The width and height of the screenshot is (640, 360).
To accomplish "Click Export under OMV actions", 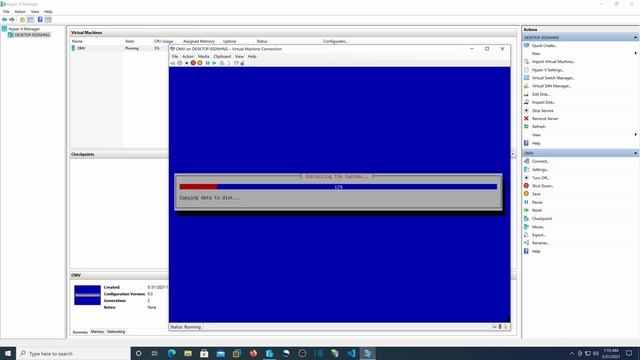I will pyautogui.click(x=538, y=235).
